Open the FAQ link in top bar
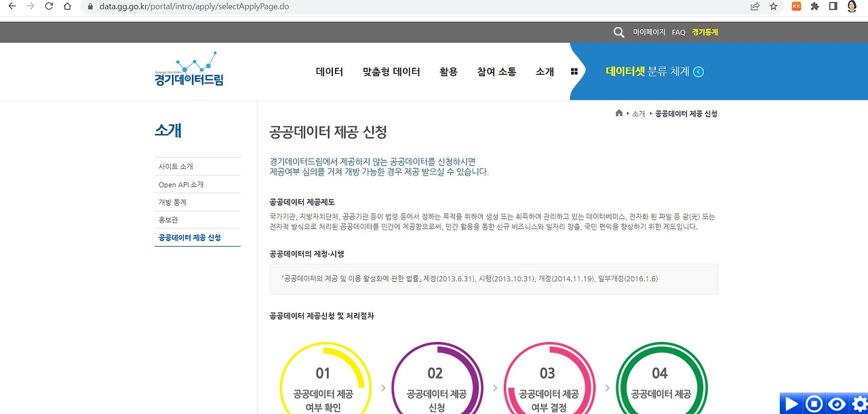 679,33
